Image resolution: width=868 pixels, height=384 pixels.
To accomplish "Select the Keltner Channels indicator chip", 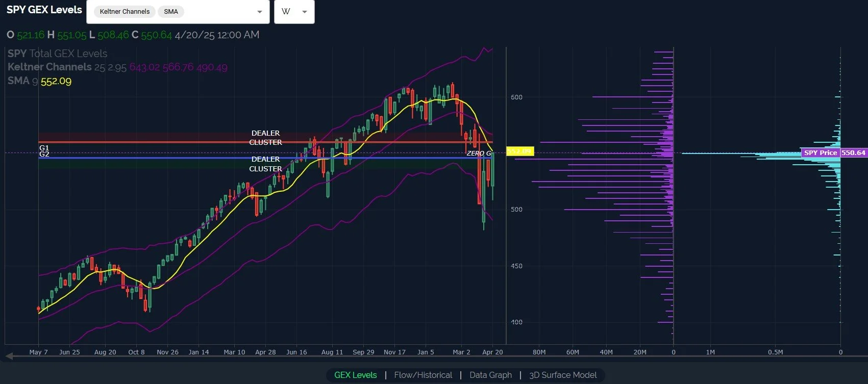I will [x=125, y=12].
